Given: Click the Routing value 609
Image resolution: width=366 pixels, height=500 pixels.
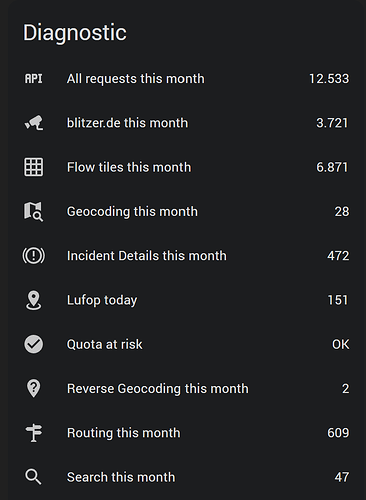Looking at the screenshot, I should [x=338, y=433].
